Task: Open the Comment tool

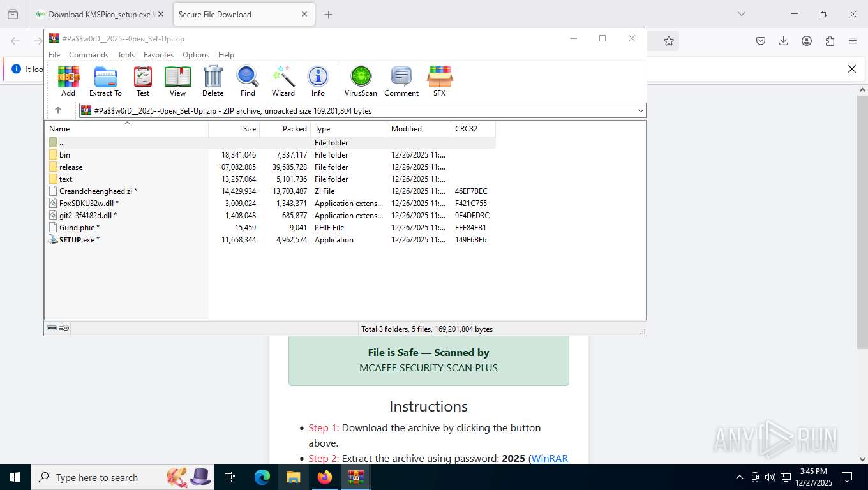Action: coord(401,81)
